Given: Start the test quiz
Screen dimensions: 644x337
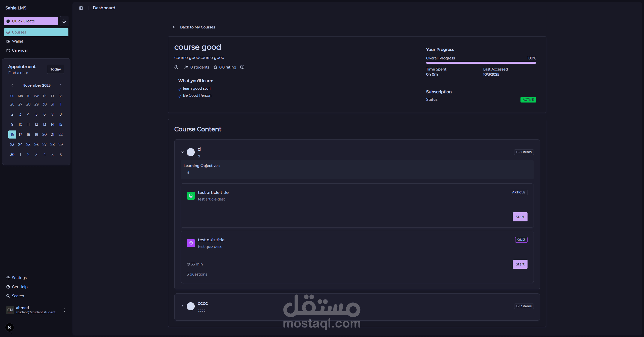Looking at the screenshot, I should 520,264.
